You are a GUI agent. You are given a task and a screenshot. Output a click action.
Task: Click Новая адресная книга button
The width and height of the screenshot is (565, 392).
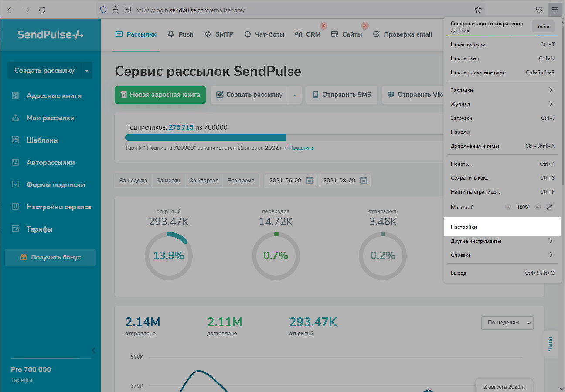[x=160, y=95]
